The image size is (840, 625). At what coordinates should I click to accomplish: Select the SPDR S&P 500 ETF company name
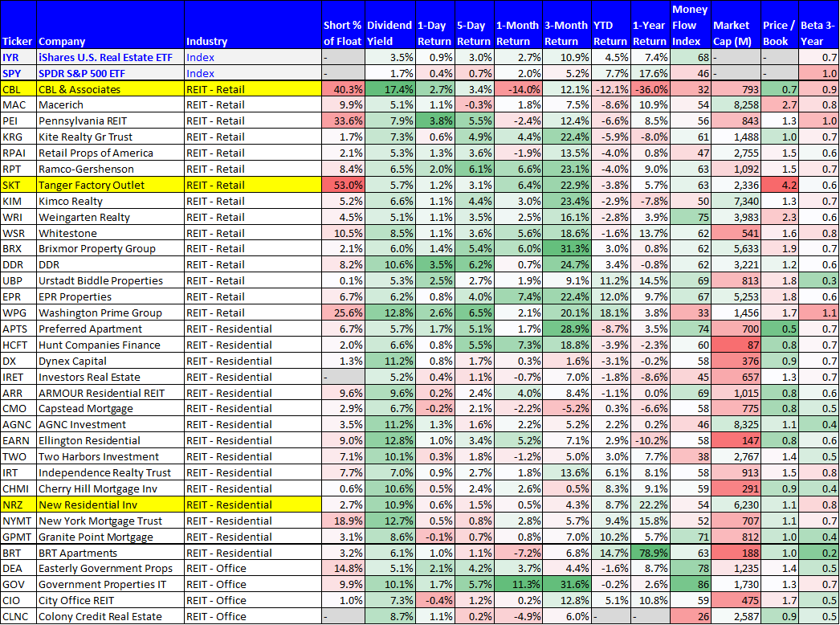point(110,73)
